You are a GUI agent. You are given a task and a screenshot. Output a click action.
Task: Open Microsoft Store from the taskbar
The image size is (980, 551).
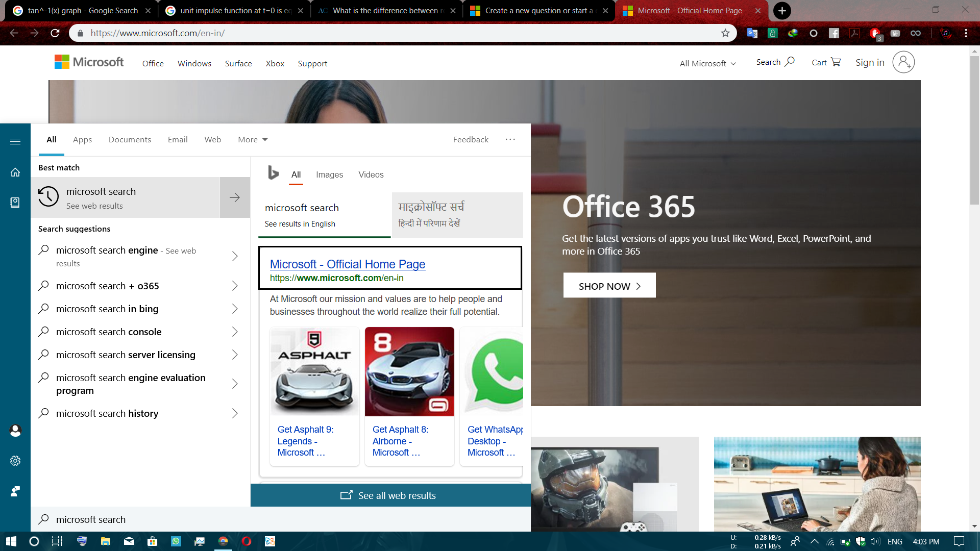(x=152, y=541)
